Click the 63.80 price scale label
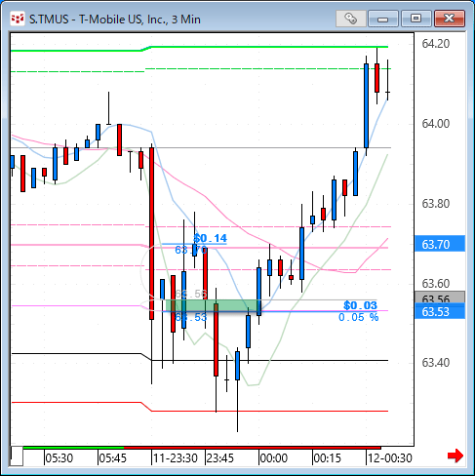The height and width of the screenshot is (476, 475). [436, 204]
